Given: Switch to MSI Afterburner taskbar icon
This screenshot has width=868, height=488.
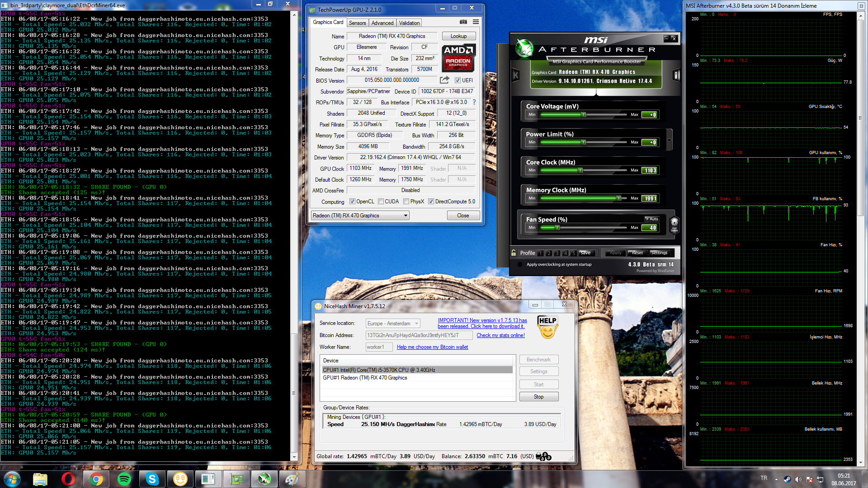Looking at the screenshot, I should point(264,479).
